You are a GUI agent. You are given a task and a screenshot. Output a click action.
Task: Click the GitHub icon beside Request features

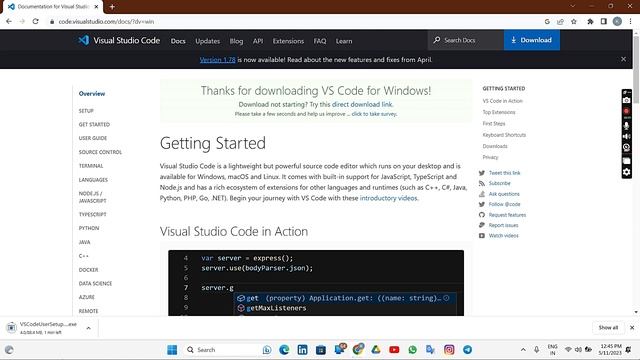(482, 215)
